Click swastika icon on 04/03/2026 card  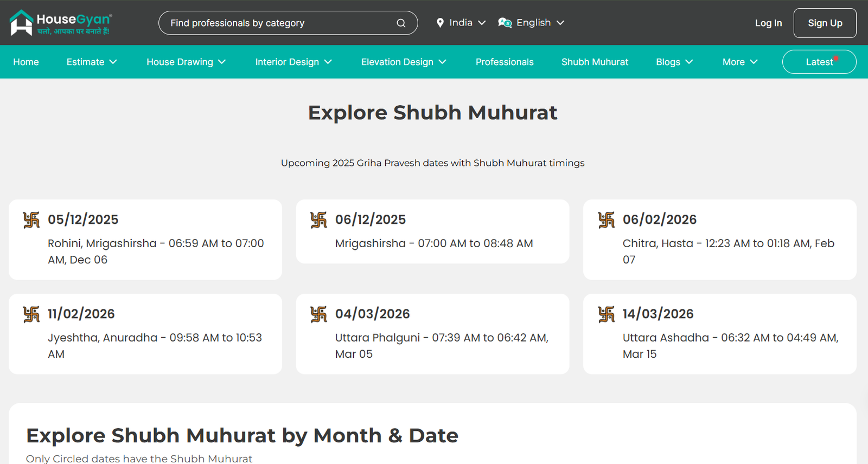click(x=319, y=314)
